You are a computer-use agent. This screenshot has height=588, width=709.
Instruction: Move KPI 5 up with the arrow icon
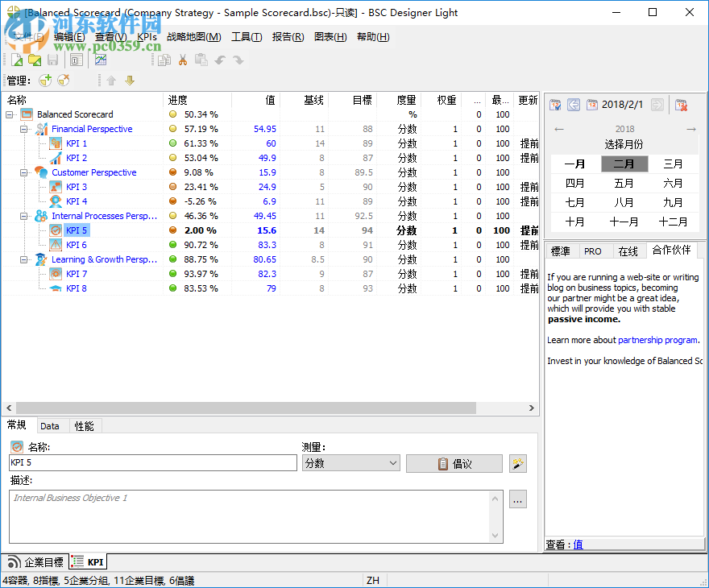110,81
